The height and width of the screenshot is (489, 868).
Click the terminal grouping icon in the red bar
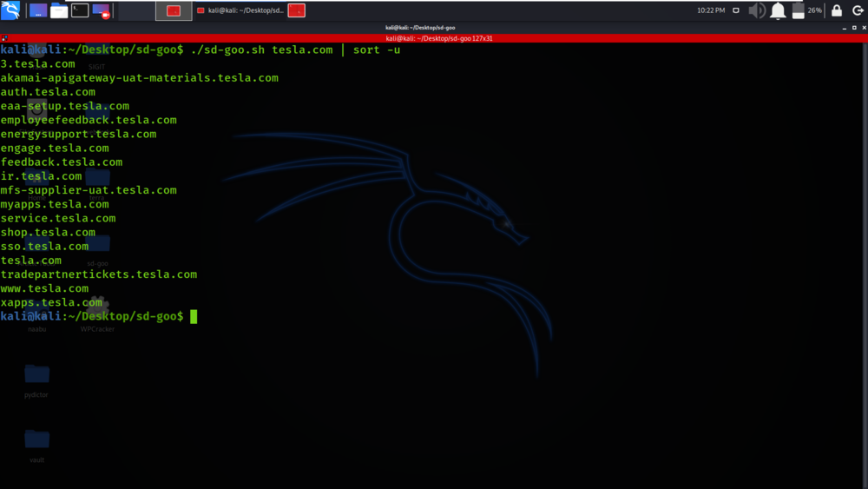4,38
